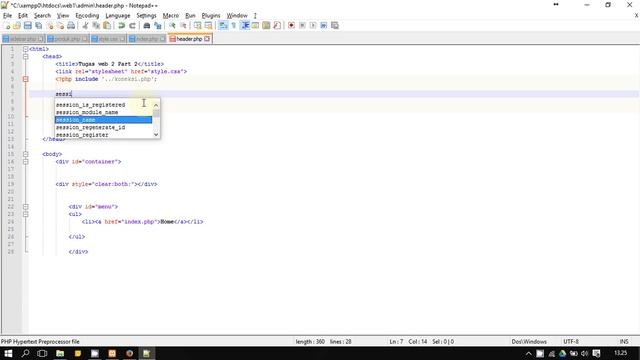Click the Open file toolbar icon
Image resolution: width=640 pixels, height=360 pixels.
17,26
